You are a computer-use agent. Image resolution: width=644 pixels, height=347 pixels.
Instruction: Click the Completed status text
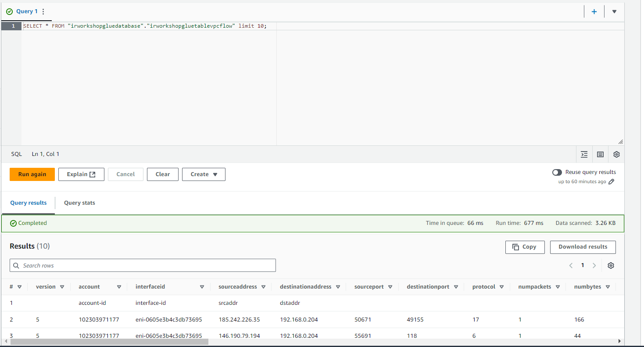pos(32,223)
